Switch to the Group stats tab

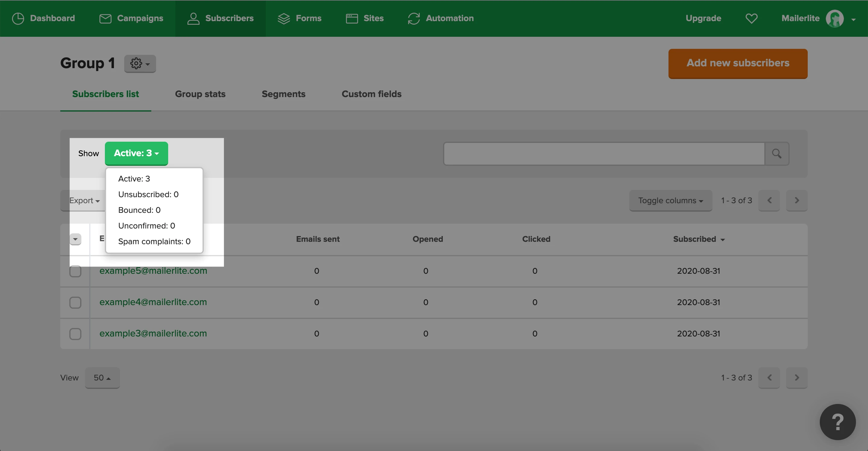(200, 94)
